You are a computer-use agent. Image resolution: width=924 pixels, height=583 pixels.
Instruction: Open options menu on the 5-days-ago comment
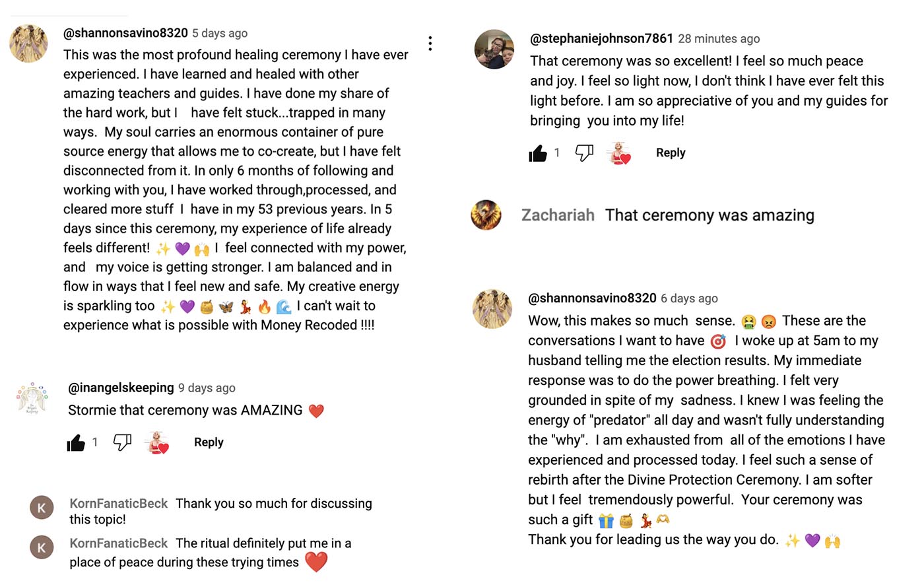click(x=430, y=44)
